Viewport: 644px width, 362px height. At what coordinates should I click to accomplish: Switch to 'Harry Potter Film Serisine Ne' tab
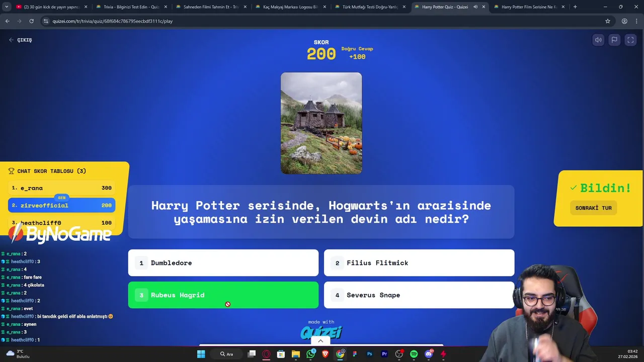pyautogui.click(x=529, y=7)
